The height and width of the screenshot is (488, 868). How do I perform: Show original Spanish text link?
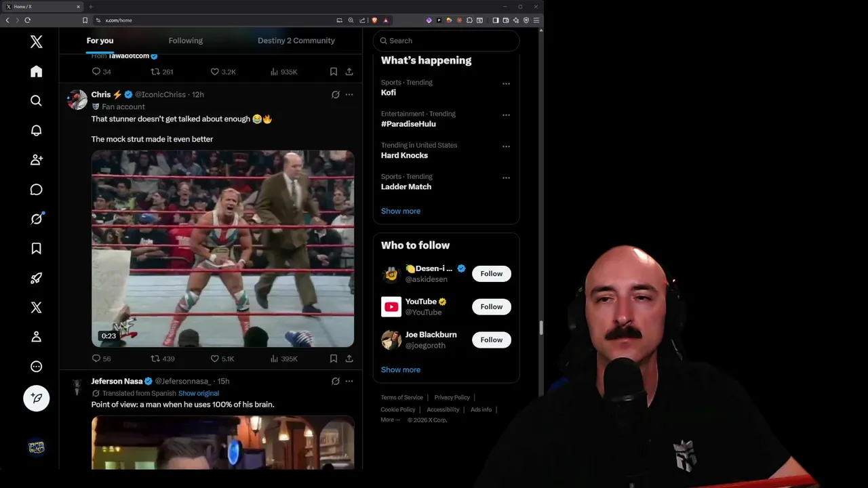[x=199, y=393]
